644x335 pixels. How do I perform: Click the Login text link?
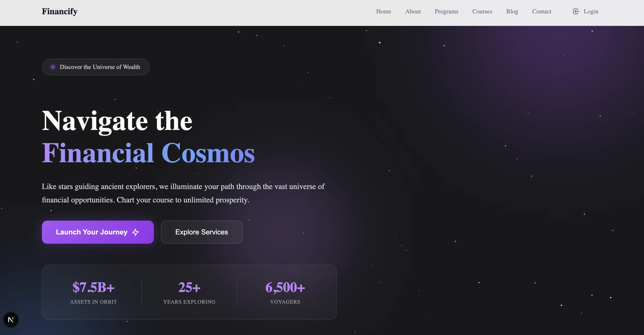pyautogui.click(x=591, y=11)
